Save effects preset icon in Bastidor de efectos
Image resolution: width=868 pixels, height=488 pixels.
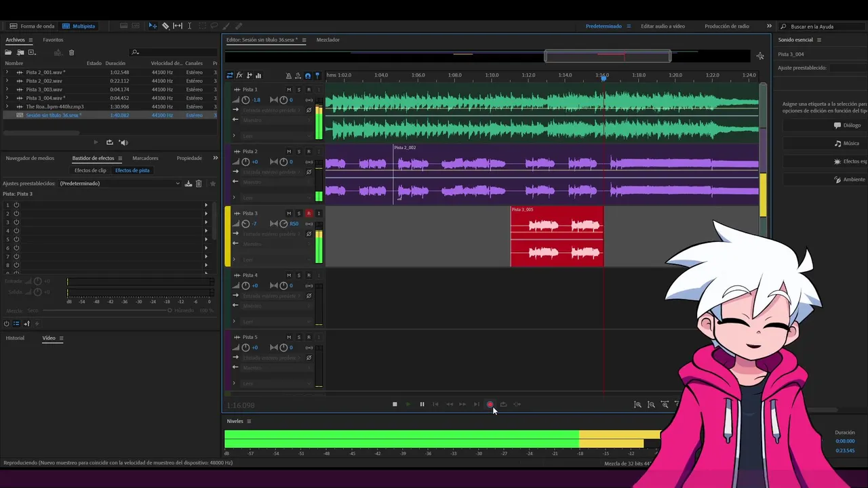click(x=189, y=183)
